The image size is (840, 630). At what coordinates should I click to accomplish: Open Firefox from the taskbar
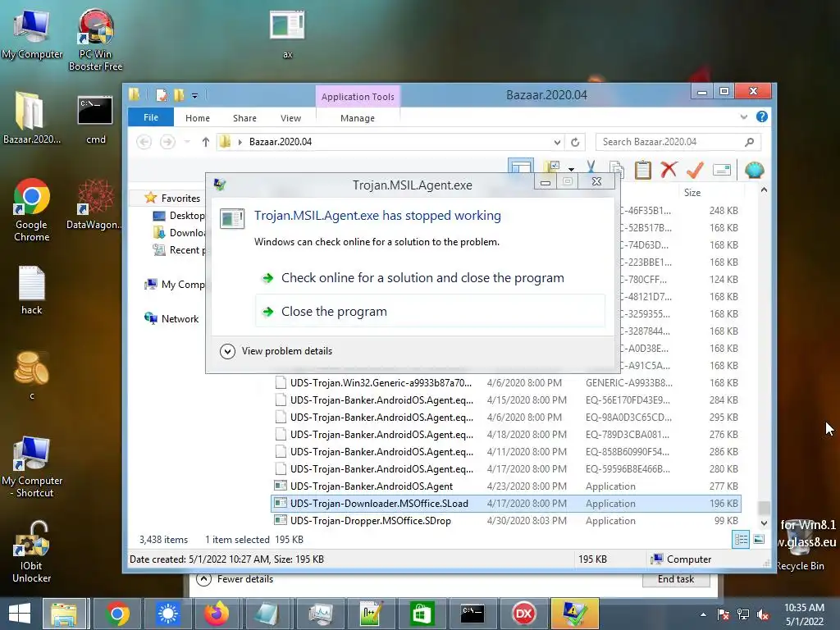tap(217, 614)
